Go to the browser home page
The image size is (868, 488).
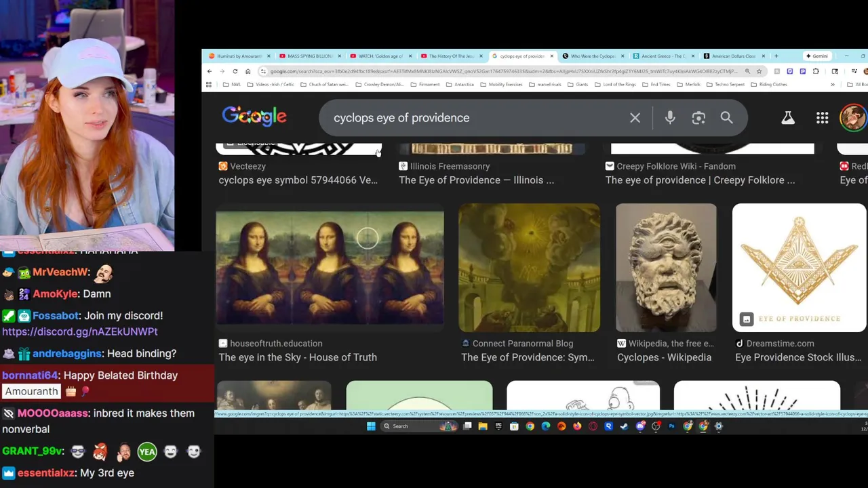(x=248, y=71)
